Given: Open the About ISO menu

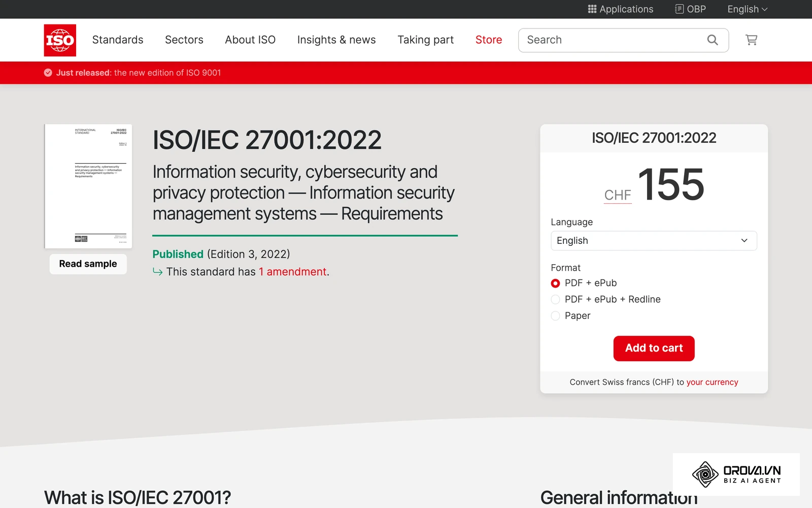Looking at the screenshot, I should pyautogui.click(x=250, y=40).
